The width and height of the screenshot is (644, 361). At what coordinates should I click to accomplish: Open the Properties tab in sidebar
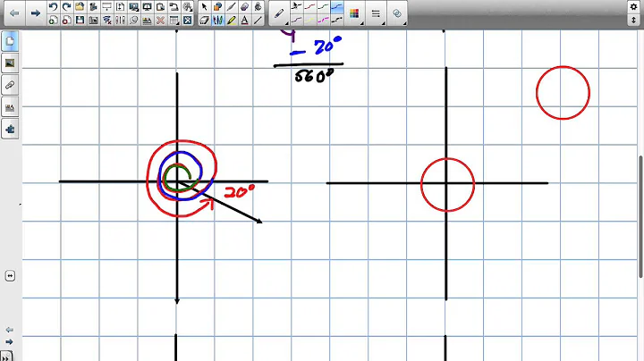pos(10,107)
